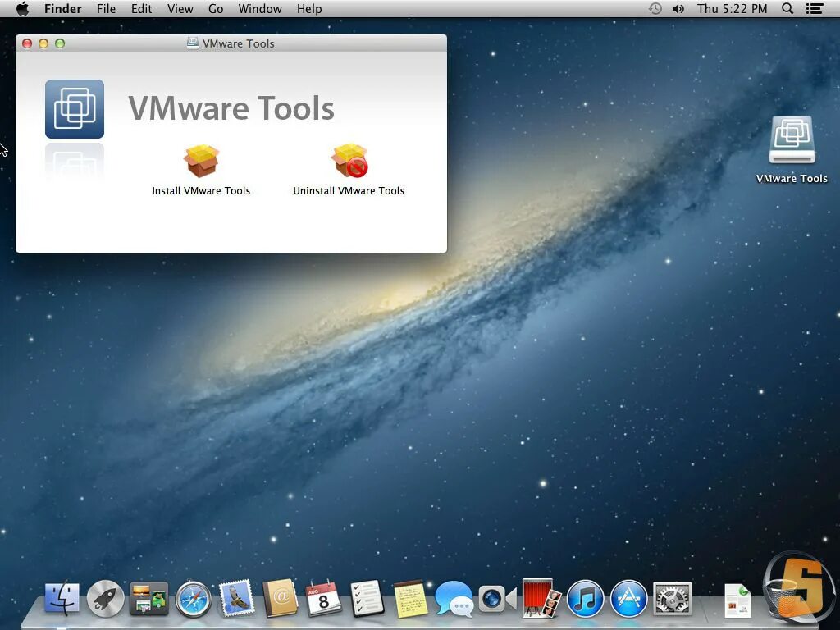Open the Help menu
This screenshot has width=840, height=630.
[309, 8]
